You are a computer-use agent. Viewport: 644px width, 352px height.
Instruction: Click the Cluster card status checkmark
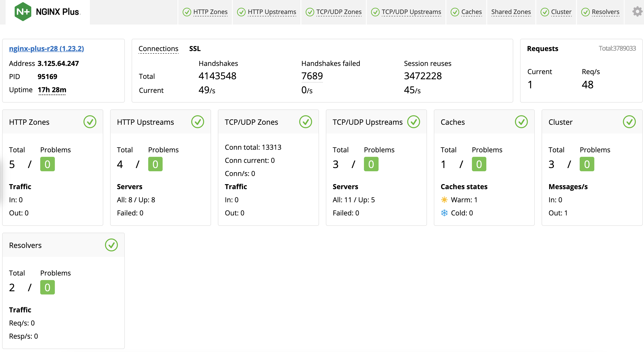(x=629, y=122)
